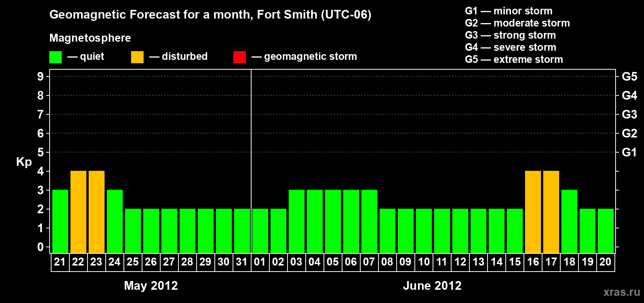Click date label '10' on the x-axis

424,262
